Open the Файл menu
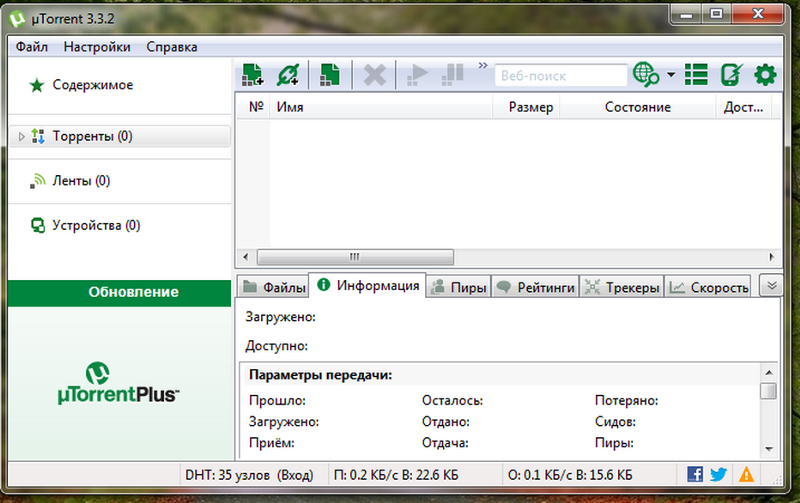The height and width of the screenshot is (503, 800). pyautogui.click(x=32, y=47)
